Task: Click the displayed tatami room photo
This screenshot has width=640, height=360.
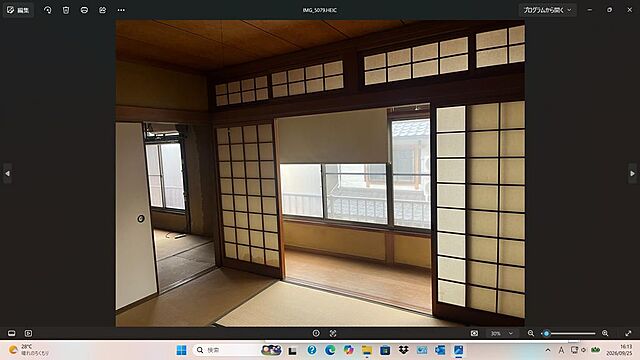Action: click(x=320, y=173)
